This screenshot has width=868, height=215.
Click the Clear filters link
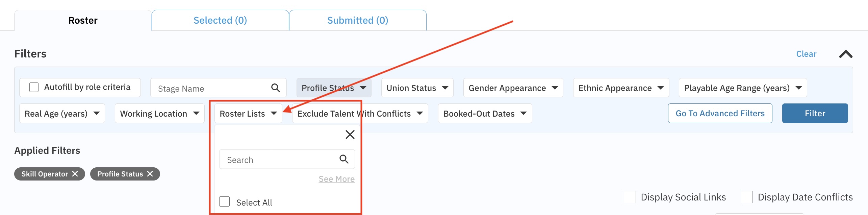pyautogui.click(x=806, y=54)
